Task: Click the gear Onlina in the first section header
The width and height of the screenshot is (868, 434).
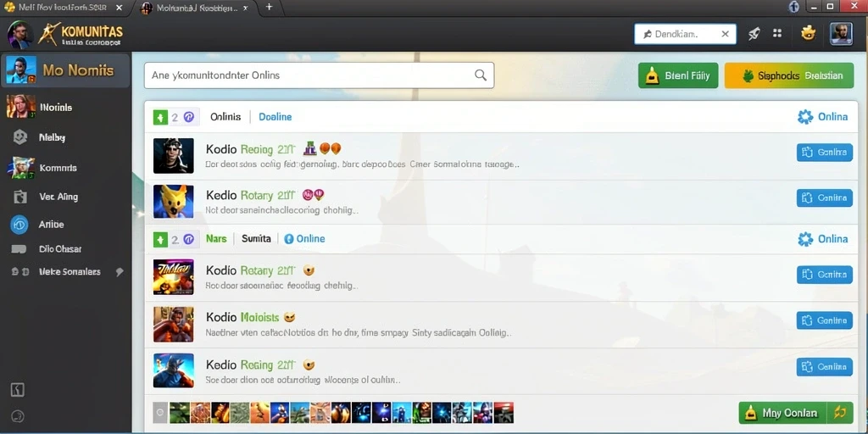Action: point(822,117)
